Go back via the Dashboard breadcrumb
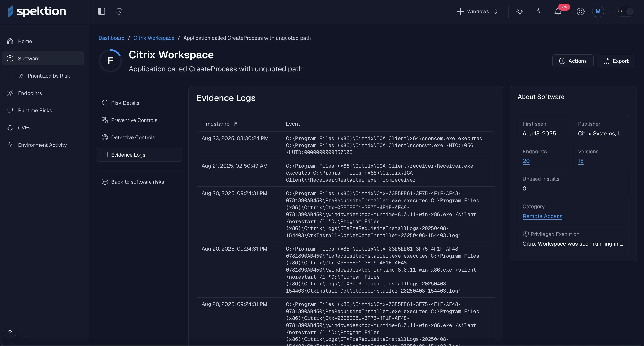The width and height of the screenshot is (644, 346). 111,38
